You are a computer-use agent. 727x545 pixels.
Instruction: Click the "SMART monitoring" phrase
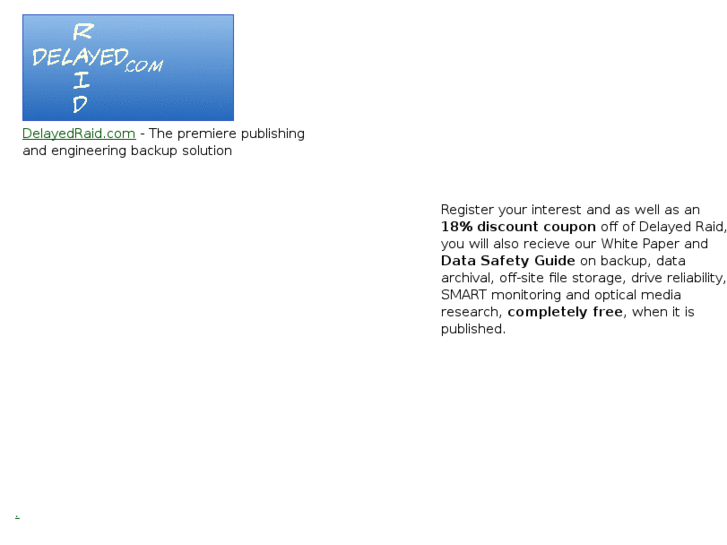click(501, 295)
